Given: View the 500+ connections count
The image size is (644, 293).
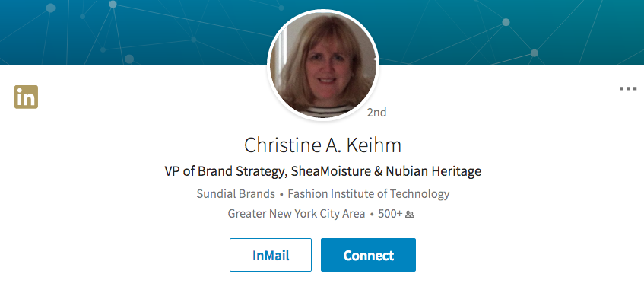Looking at the screenshot, I should tap(390, 214).
